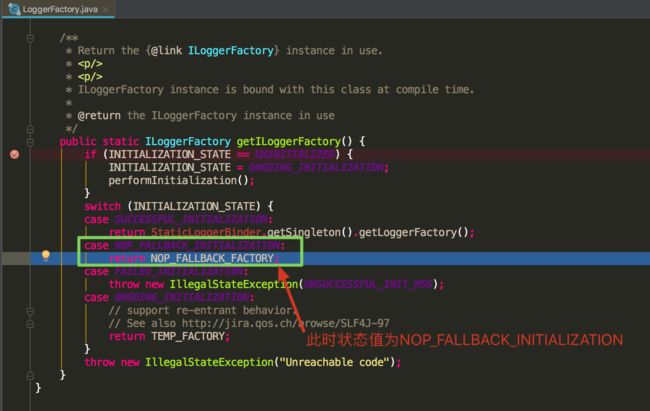Click the '// support re-entrant behavior' comment text
Image resolution: width=650 pixels, height=411 pixels.
point(202,310)
